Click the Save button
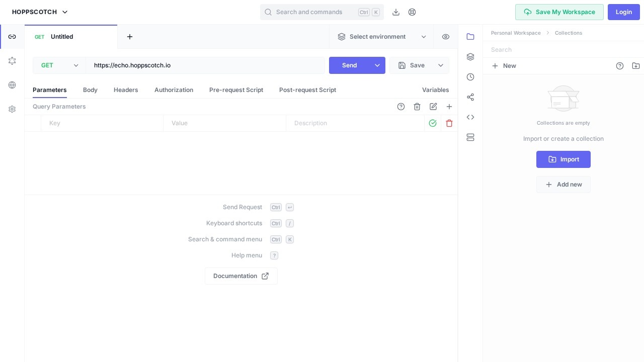The width and height of the screenshot is (644, 362). pyautogui.click(x=412, y=65)
